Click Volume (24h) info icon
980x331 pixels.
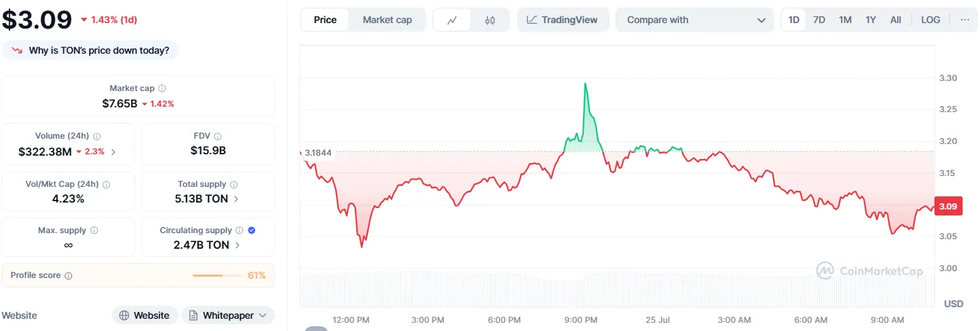pyautogui.click(x=97, y=136)
